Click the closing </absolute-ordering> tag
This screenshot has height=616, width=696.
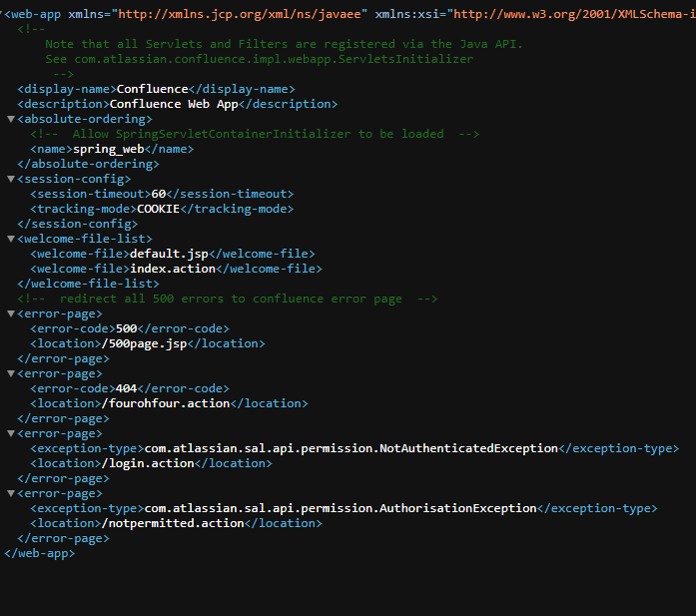(x=88, y=164)
